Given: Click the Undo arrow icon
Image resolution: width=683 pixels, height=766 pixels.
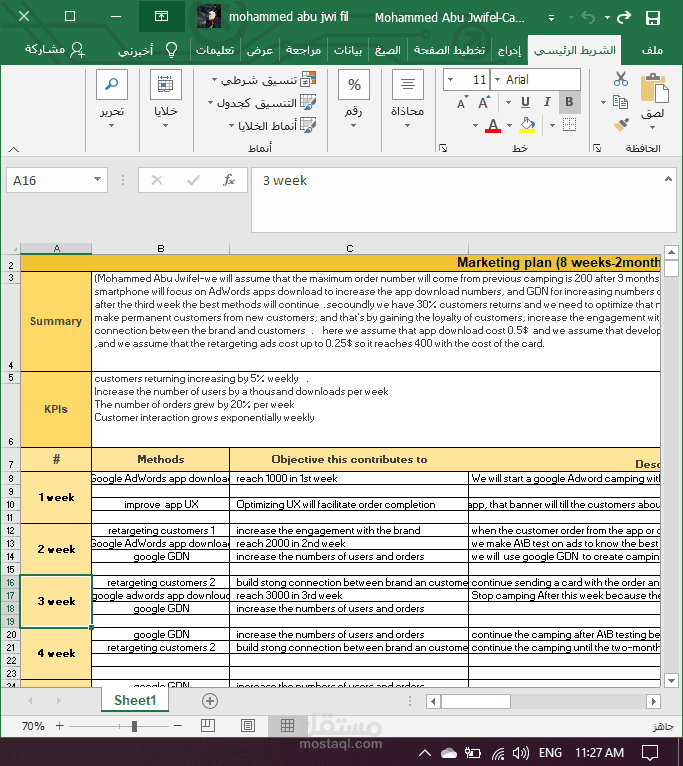Looking at the screenshot, I should coord(588,18).
